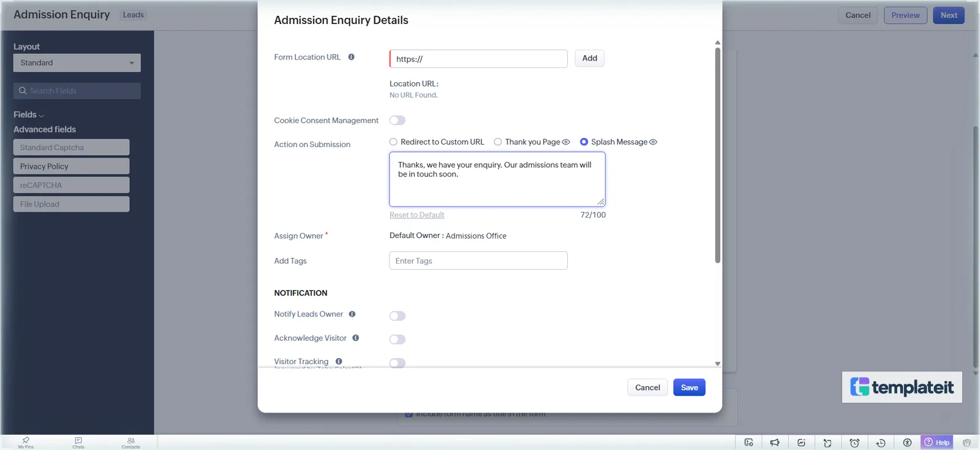Open the announcements megaphone icon
Screen dimensions: 980x450
(x=775, y=443)
